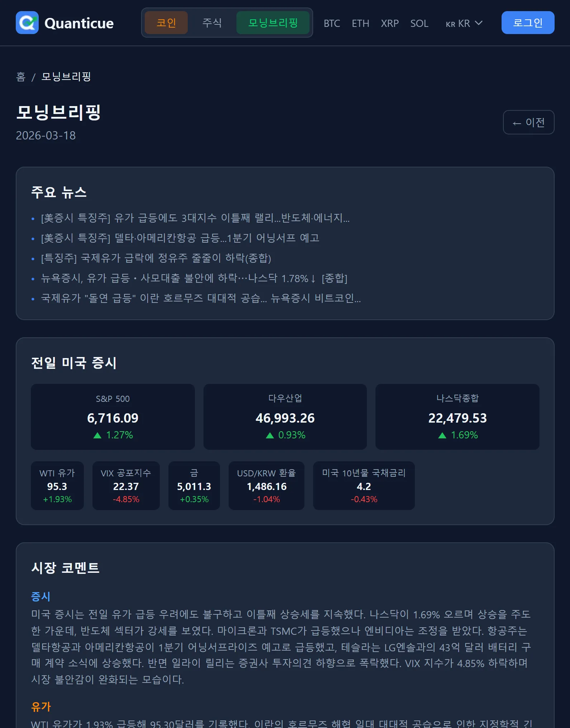Select the 모닝브리핑 tab
This screenshot has height=728, width=570.
(x=273, y=23)
